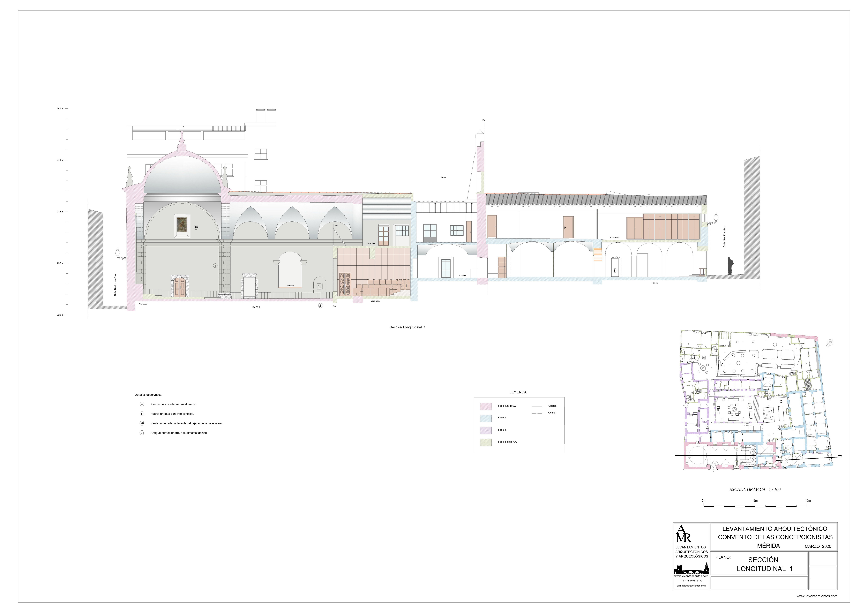Click the Sección Longitudinal 1 drawing caption

tap(407, 327)
